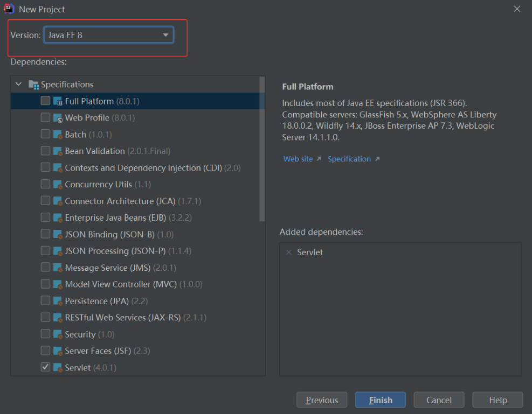The width and height of the screenshot is (532, 414).
Task: Tick the Contexts and Dependency Injection checkbox
Action: point(45,167)
